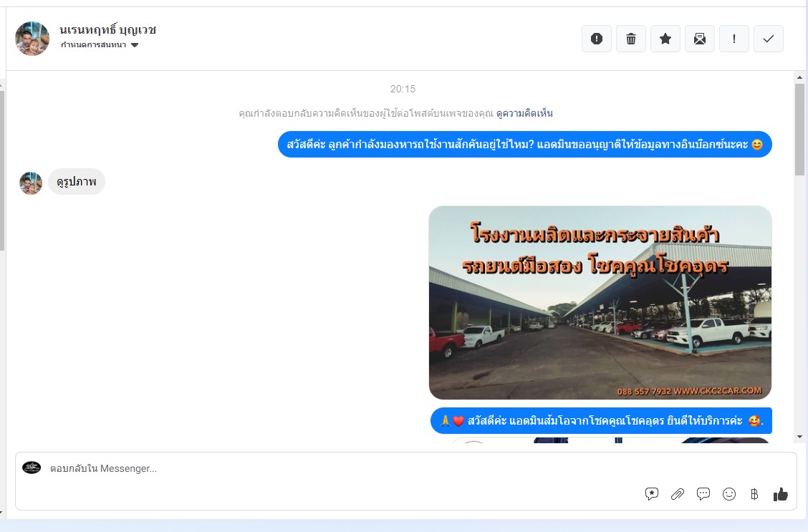Click contact name นเรนทฤทธิ์ บุญเวช
Viewport: 808px width, 532px height.
(x=107, y=29)
